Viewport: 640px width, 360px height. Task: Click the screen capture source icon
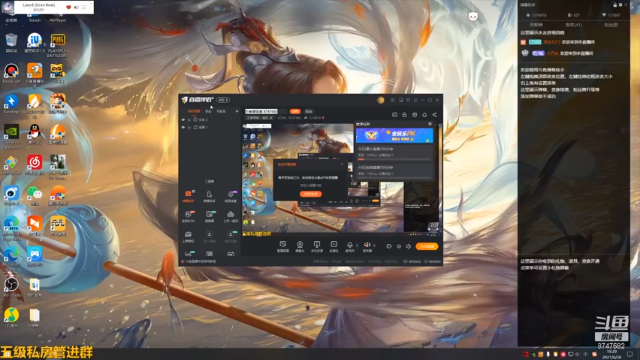[x=282, y=244]
